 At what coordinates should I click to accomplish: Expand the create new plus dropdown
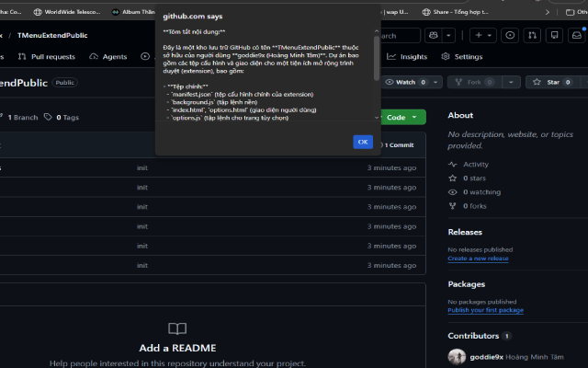coord(483,35)
